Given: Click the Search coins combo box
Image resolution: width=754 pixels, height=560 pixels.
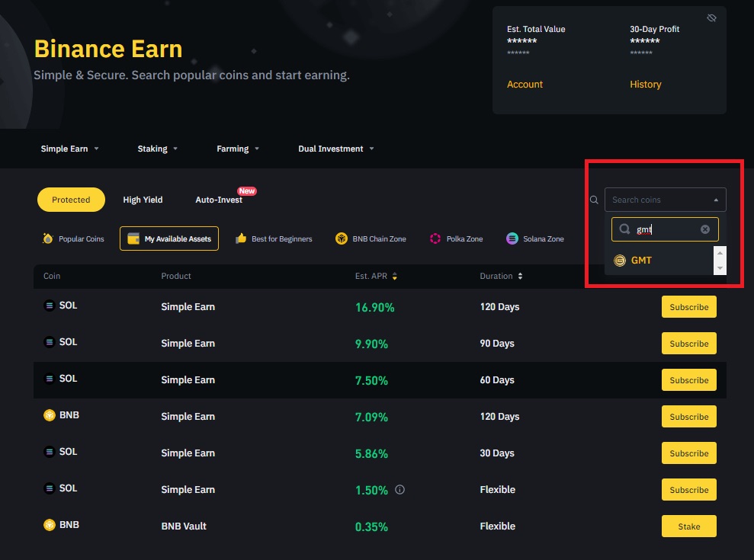Looking at the screenshot, I should coord(665,200).
